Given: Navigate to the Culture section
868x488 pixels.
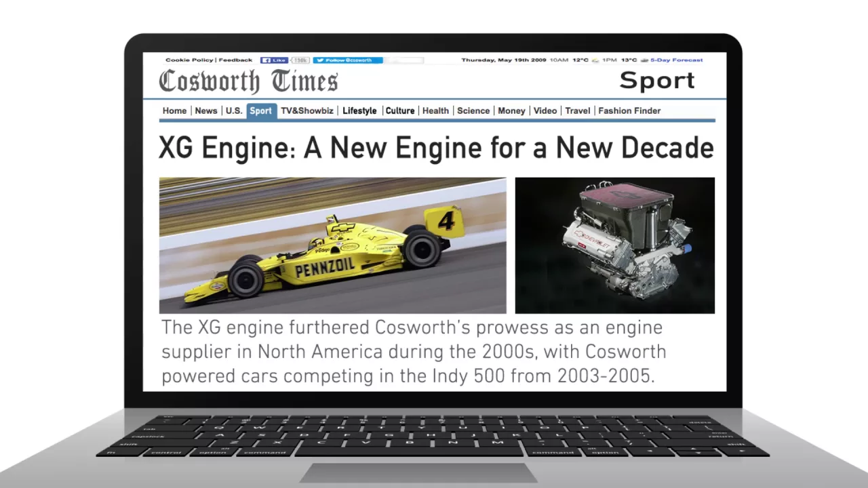Looking at the screenshot, I should 400,110.
